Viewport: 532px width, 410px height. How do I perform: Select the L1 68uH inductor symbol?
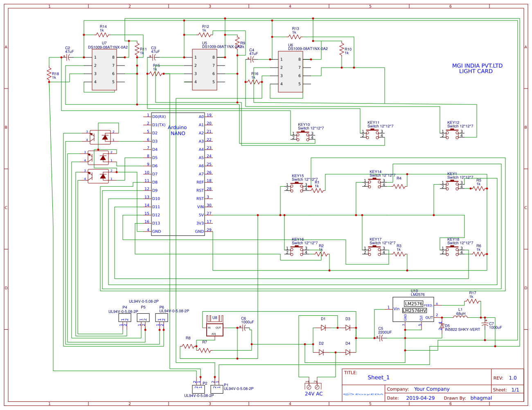point(461,316)
